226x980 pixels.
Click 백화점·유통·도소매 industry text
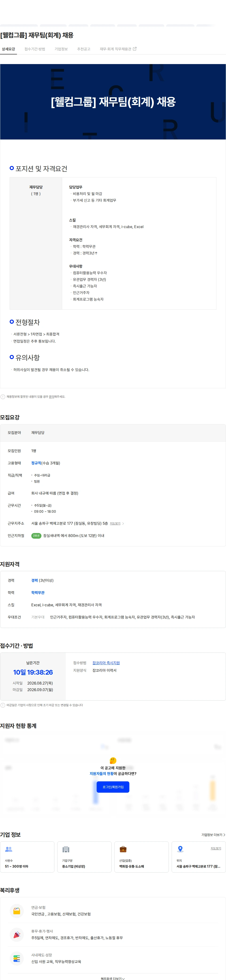[x=131, y=866]
